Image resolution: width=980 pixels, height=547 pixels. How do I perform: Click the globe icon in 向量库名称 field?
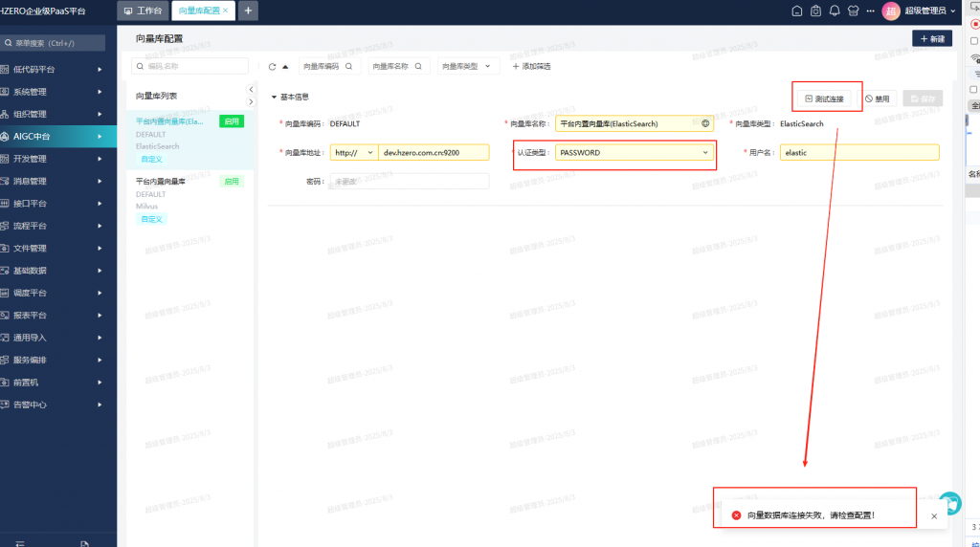click(x=705, y=123)
